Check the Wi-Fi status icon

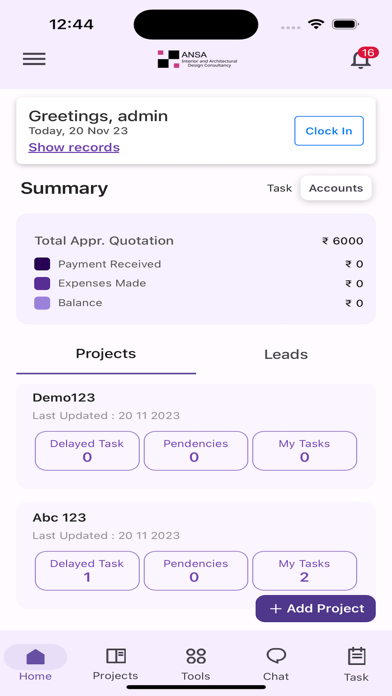point(316,24)
